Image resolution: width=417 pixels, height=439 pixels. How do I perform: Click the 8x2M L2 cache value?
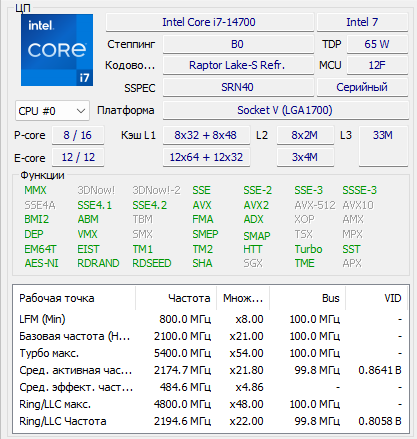click(x=305, y=135)
